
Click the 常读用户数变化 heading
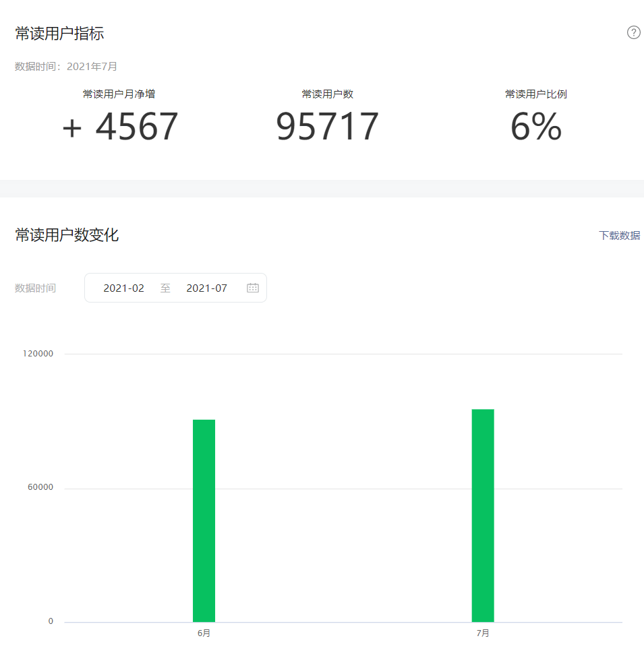coord(67,235)
